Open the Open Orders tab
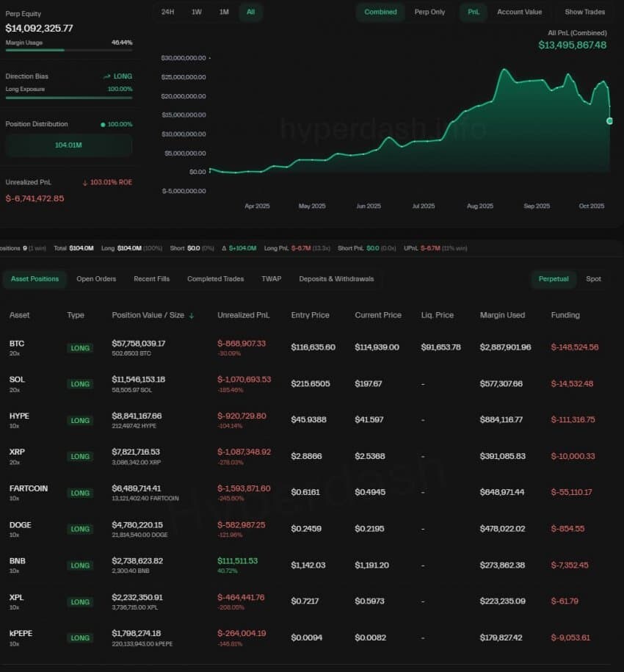Image resolution: width=624 pixels, height=672 pixels. click(x=96, y=279)
